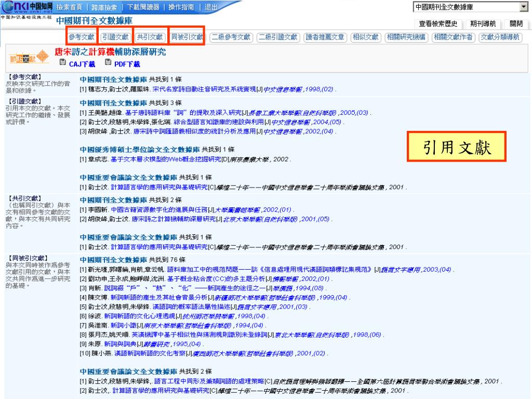Select the 二級參考文獻 button

[x=231, y=37]
